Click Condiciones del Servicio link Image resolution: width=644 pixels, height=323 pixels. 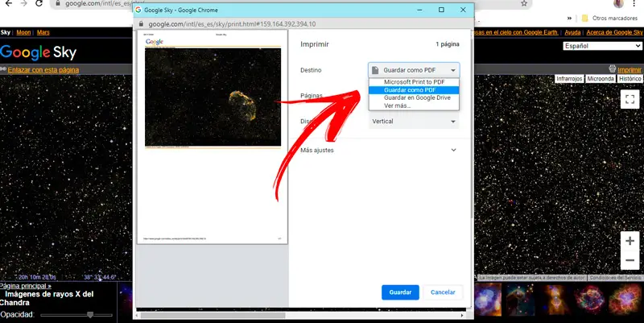tap(615, 278)
